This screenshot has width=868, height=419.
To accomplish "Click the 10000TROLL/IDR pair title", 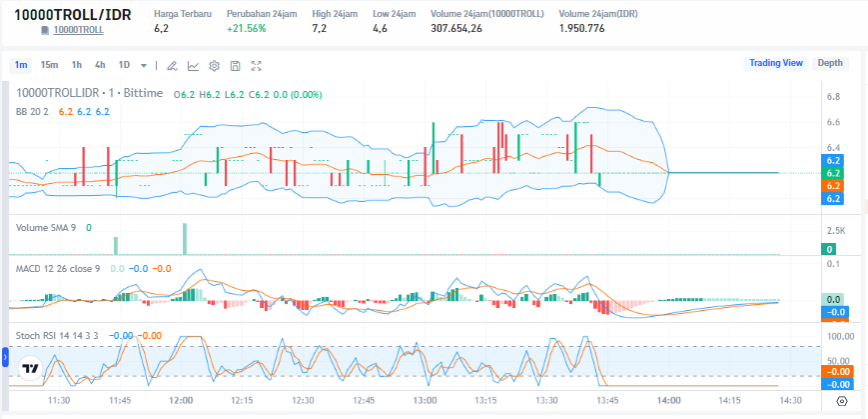I will click(73, 15).
